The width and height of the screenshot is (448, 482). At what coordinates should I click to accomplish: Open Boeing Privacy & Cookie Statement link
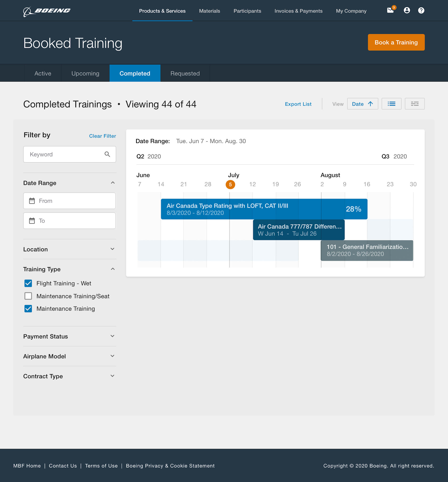[x=170, y=466]
